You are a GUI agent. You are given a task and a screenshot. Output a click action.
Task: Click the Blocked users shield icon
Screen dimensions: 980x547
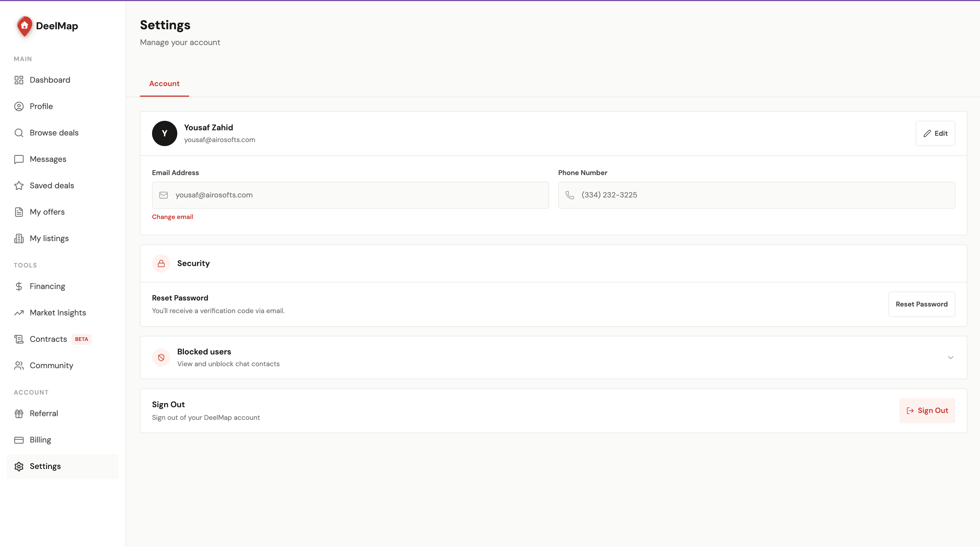[161, 357]
